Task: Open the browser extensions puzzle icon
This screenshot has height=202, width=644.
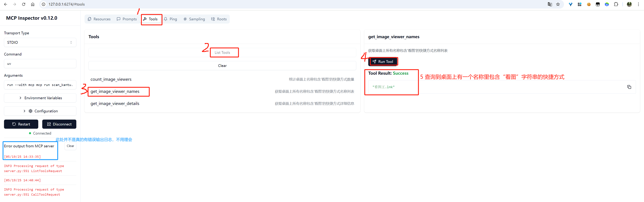Action: pyautogui.click(x=616, y=4)
